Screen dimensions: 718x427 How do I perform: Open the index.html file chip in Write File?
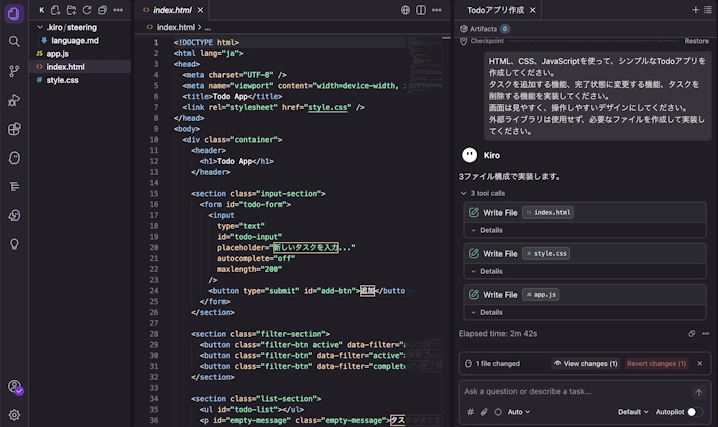pos(548,212)
